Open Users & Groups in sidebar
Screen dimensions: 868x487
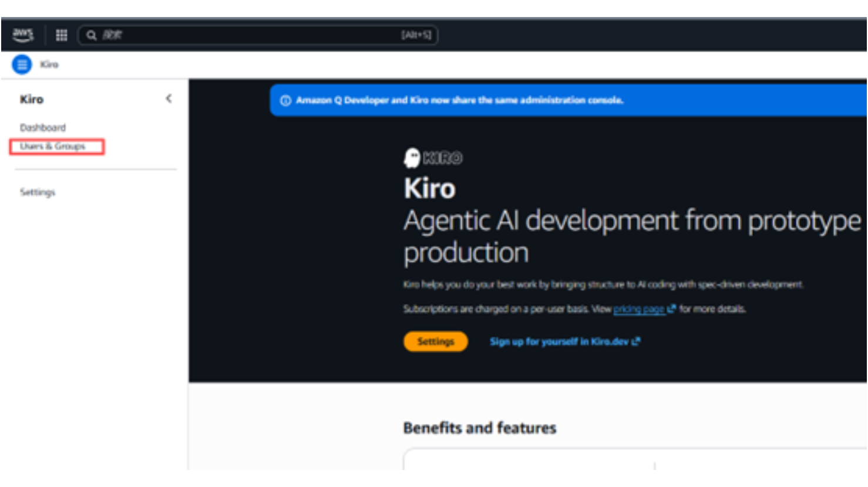(x=53, y=146)
